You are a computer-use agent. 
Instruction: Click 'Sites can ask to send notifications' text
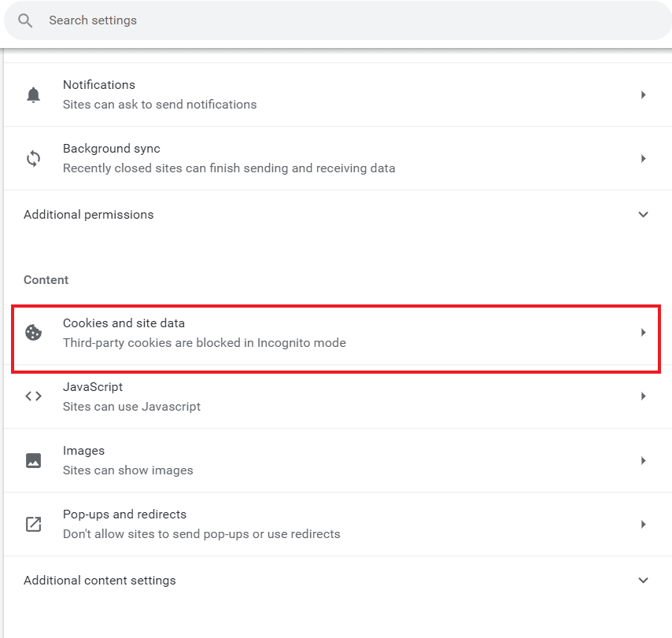pyautogui.click(x=160, y=105)
